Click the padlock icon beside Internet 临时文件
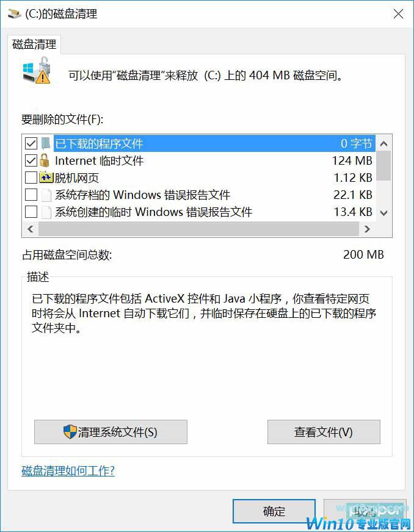Screen dimensions: 414x532 point(44,160)
